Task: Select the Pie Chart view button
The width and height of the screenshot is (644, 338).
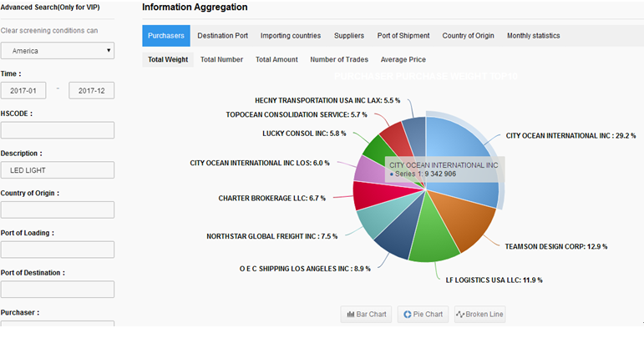Action: (422, 314)
